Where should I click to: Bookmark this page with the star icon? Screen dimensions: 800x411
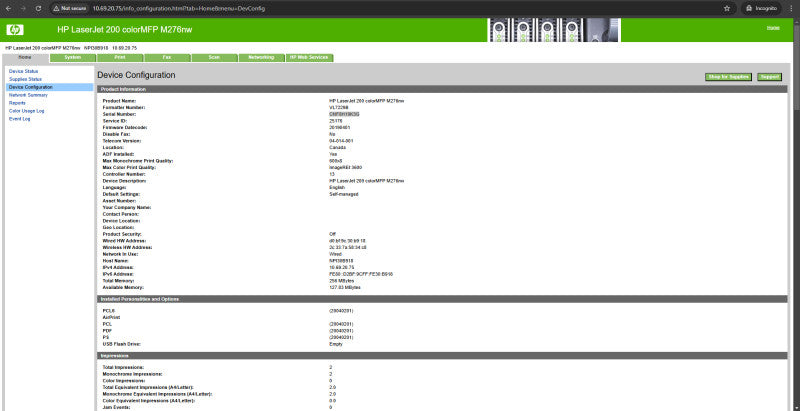coord(727,9)
